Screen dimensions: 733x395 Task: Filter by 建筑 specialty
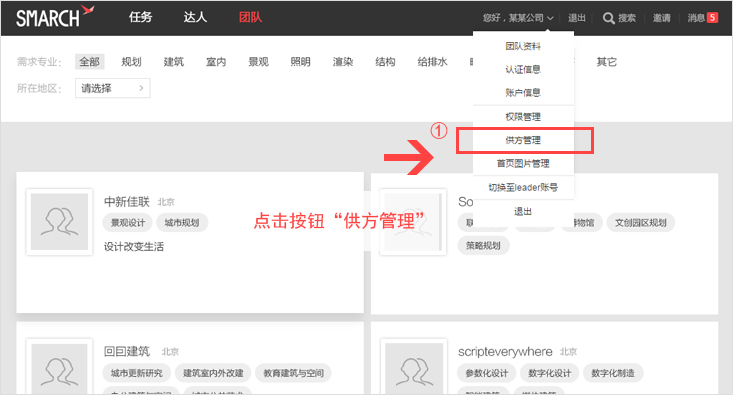tap(174, 62)
